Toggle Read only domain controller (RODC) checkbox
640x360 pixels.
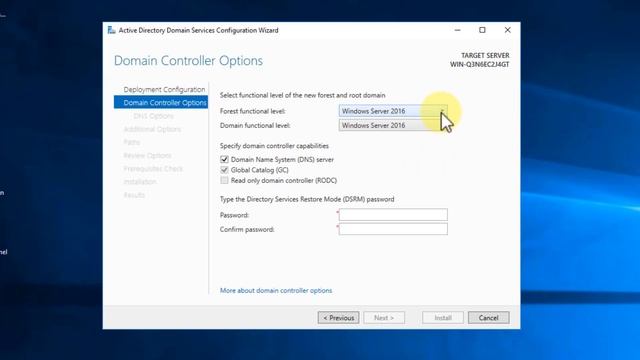(224, 180)
